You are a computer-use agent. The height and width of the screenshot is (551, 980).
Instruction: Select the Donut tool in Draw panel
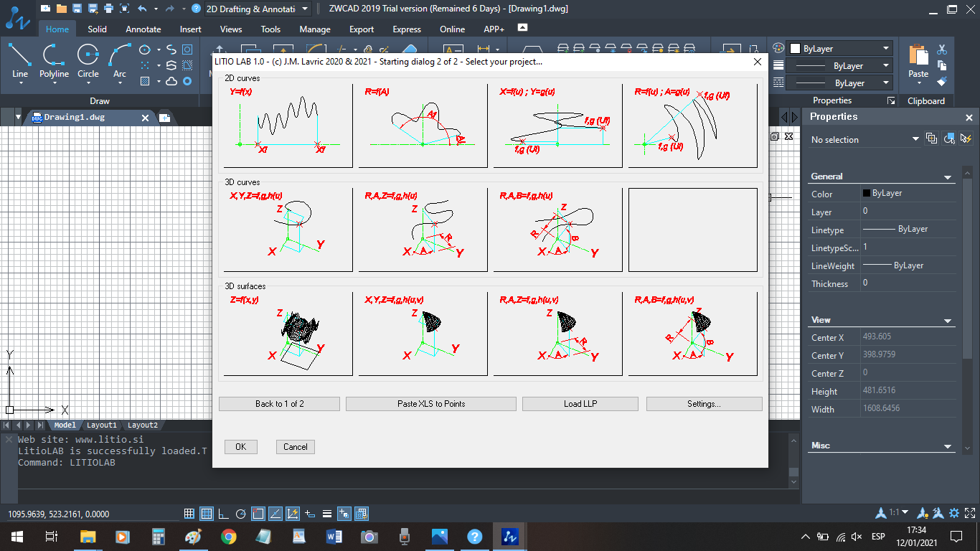click(x=187, y=81)
